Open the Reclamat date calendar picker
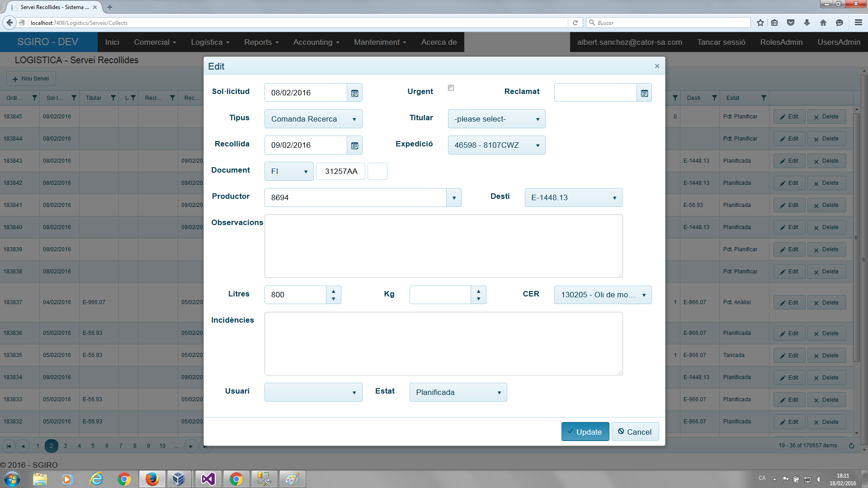 [644, 93]
